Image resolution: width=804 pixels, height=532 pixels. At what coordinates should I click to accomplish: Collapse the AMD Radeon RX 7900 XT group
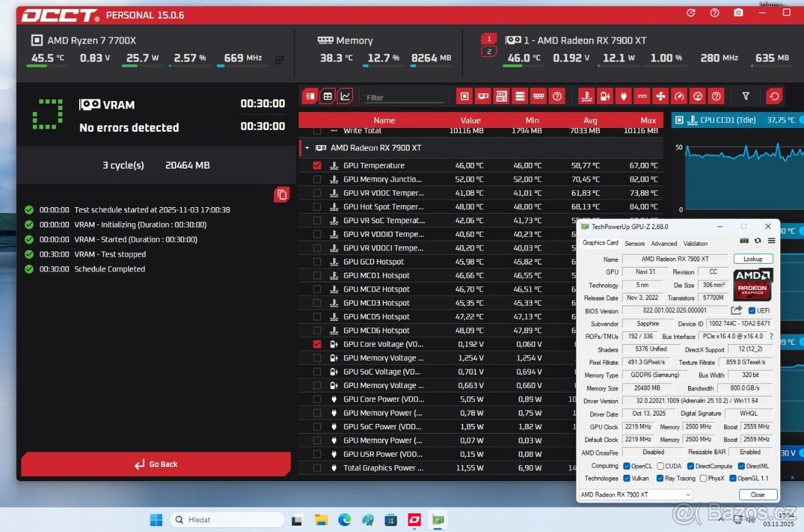[x=307, y=148]
